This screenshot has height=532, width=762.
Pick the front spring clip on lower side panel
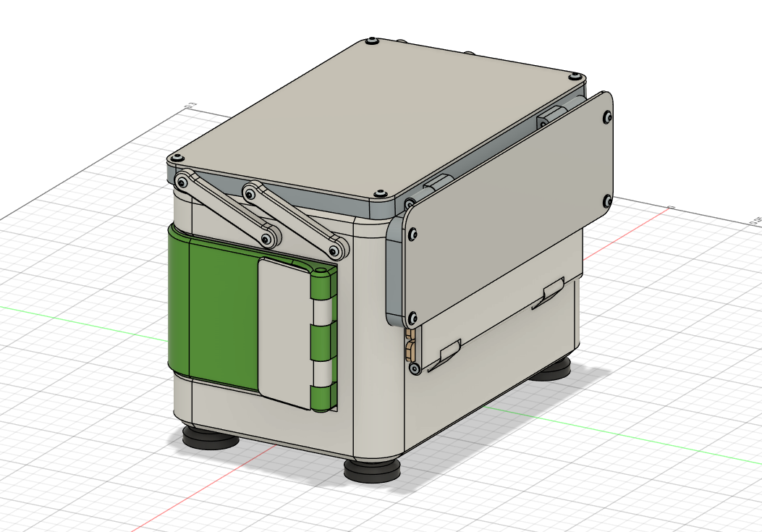444,355
